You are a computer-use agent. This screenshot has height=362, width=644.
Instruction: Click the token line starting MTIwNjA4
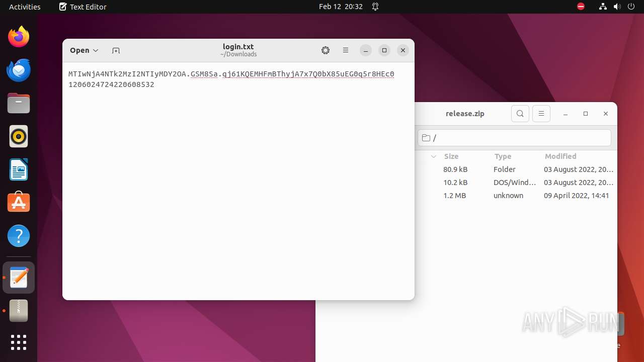click(x=231, y=74)
